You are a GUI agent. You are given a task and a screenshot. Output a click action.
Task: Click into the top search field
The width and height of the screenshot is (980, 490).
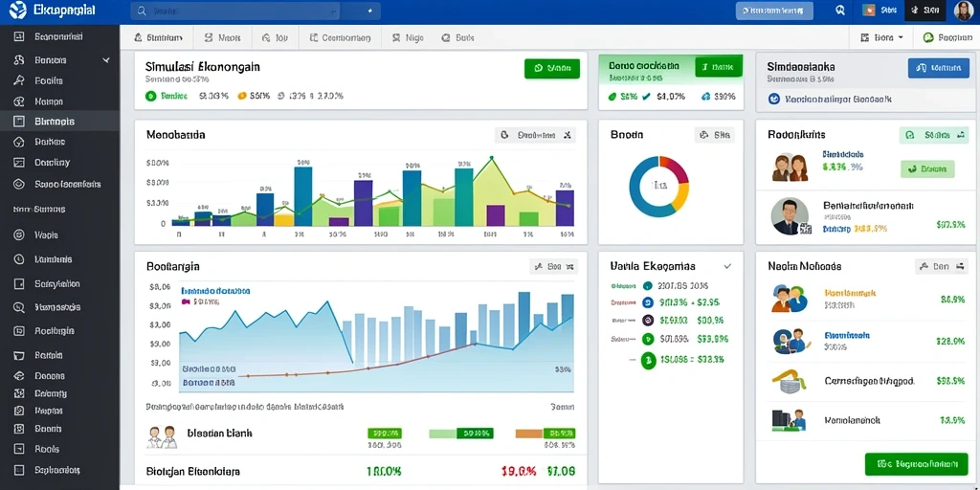click(235, 11)
